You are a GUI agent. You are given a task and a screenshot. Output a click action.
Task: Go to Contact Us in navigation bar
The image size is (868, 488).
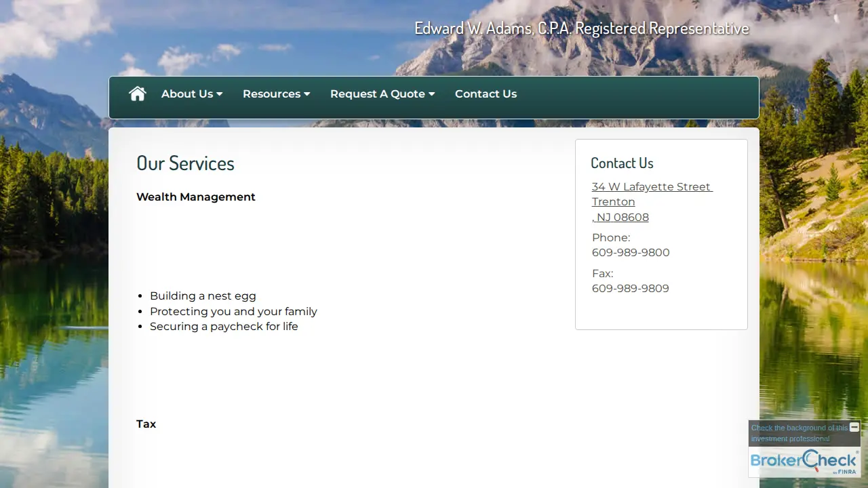pyautogui.click(x=486, y=94)
